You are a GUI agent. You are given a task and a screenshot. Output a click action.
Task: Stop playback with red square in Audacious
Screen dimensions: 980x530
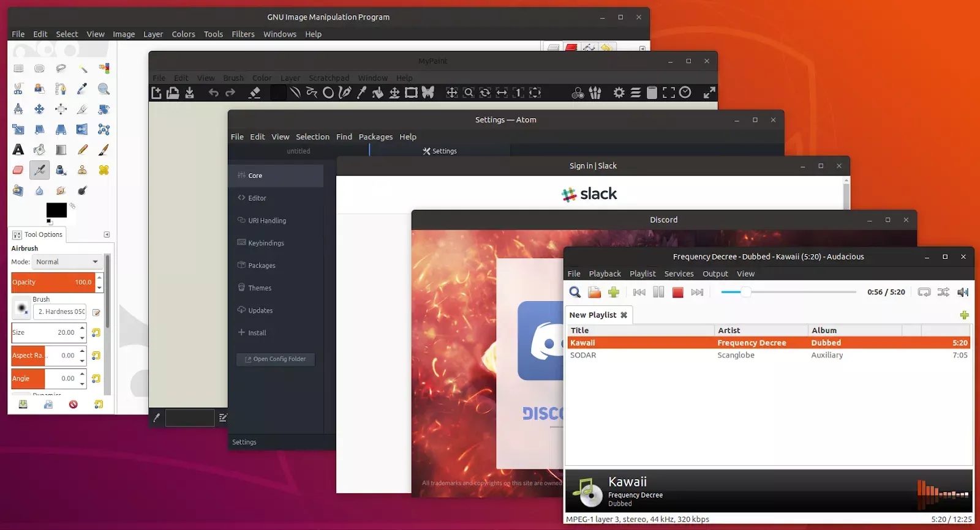(677, 292)
